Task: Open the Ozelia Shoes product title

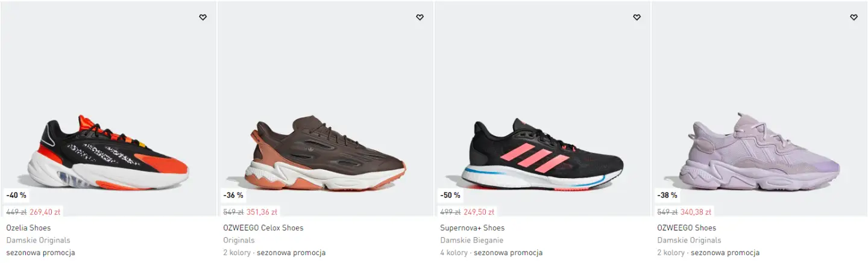Action: [x=28, y=228]
